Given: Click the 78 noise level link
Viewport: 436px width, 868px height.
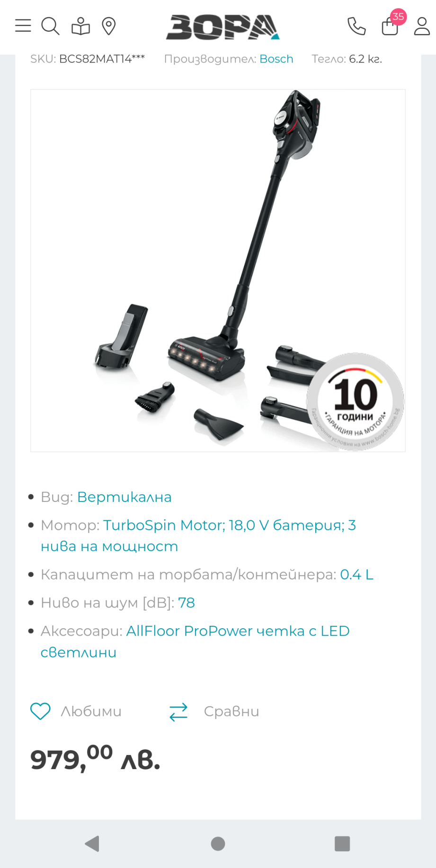Looking at the screenshot, I should coord(187,603).
